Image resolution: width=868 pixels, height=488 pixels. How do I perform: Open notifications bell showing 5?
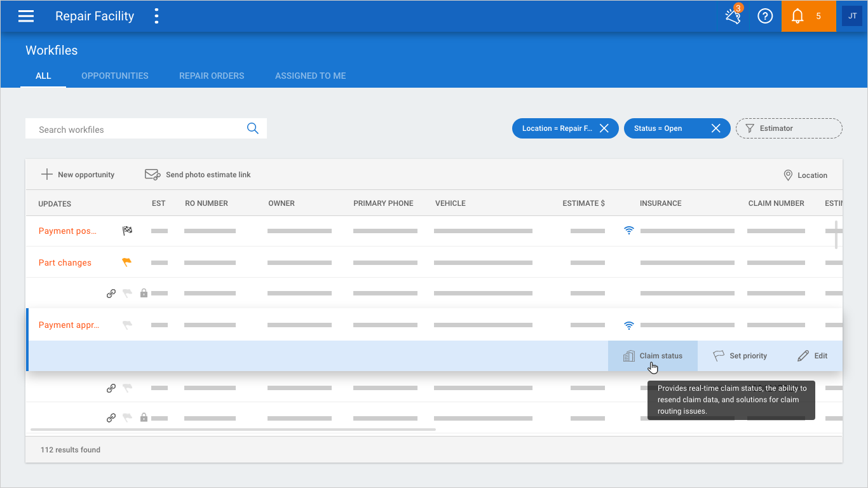click(808, 17)
